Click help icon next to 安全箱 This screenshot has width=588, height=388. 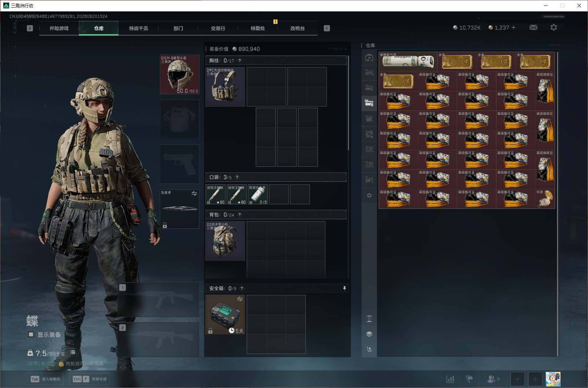coord(242,288)
